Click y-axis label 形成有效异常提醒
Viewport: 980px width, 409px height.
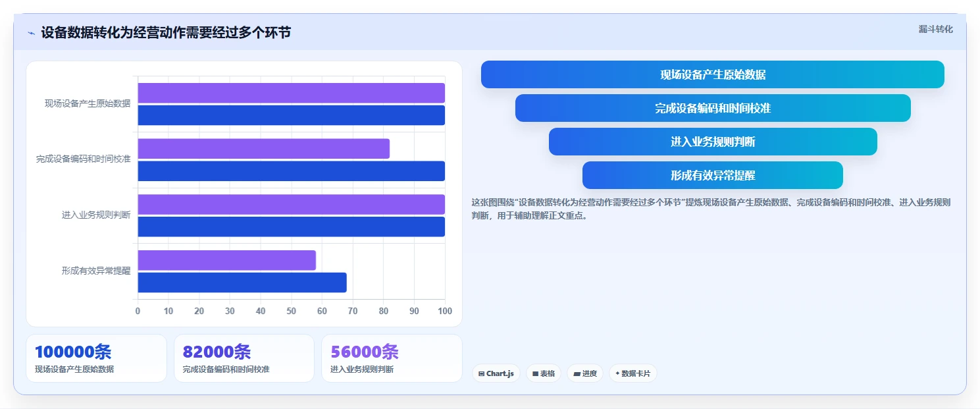(96, 271)
